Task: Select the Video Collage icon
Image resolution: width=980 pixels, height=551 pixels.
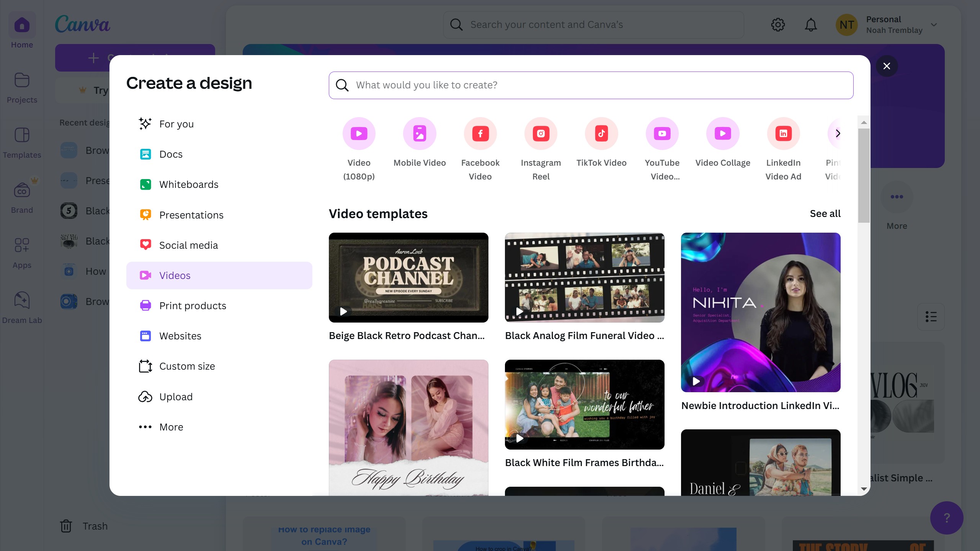Action: point(722,134)
